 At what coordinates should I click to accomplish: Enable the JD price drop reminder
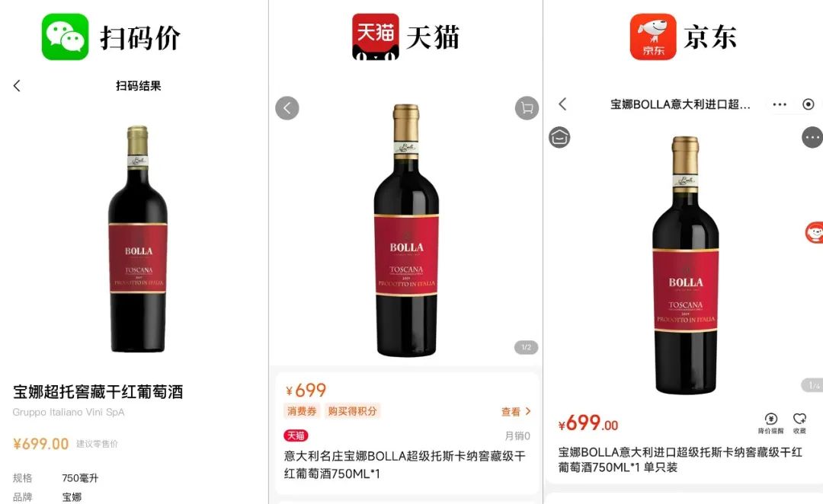770,424
